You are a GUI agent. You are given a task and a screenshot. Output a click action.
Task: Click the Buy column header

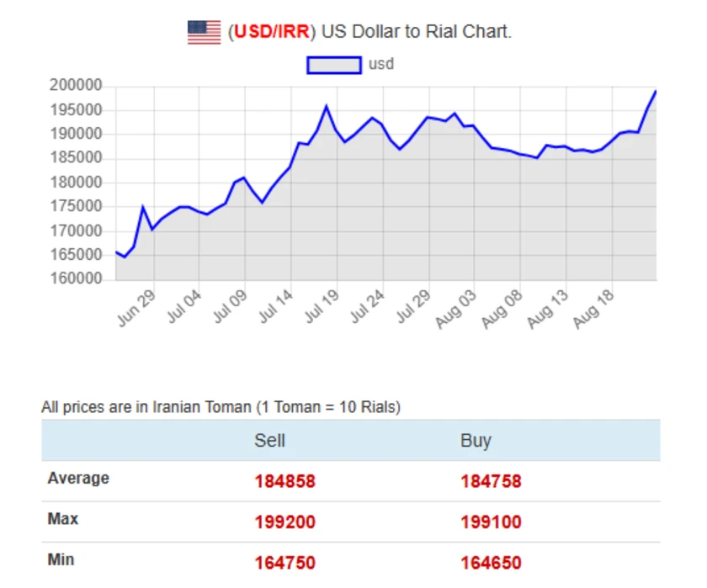click(476, 440)
